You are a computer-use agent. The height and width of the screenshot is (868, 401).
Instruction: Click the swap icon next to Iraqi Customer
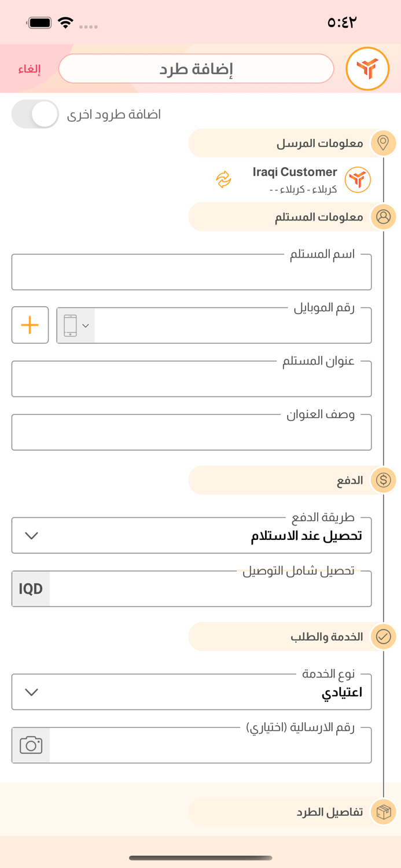223,180
